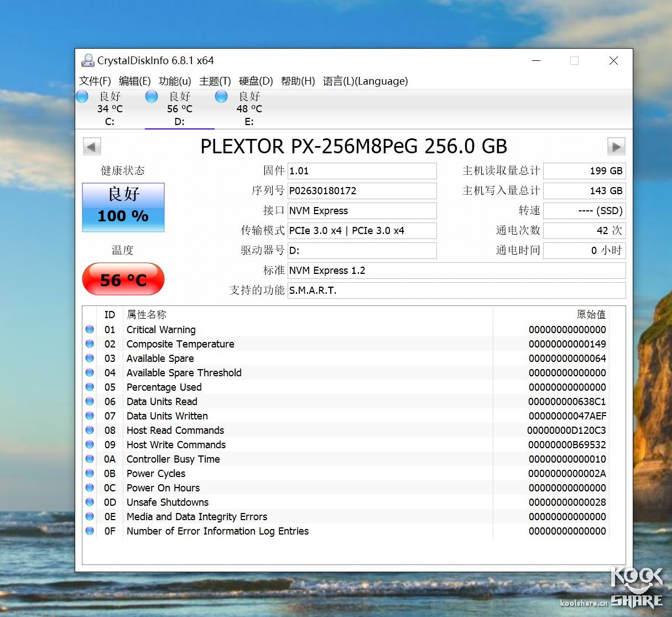The width and height of the screenshot is (672, 617).
Task: Click the status dot for Power Cycles
Action: (x=90, y=473)
